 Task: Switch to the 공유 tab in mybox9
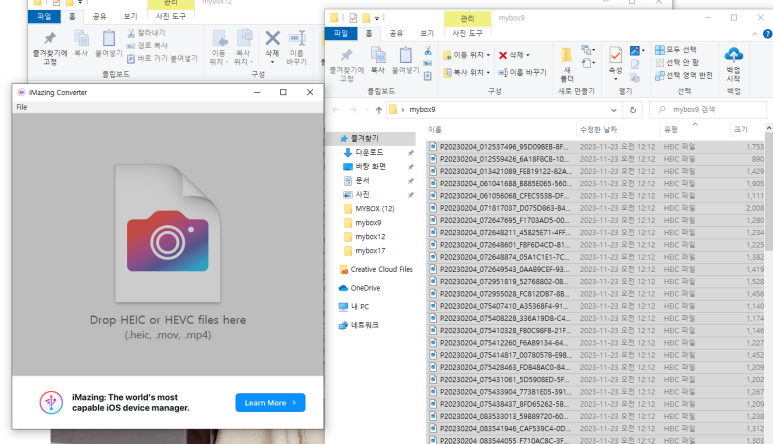tap(396, 33)
